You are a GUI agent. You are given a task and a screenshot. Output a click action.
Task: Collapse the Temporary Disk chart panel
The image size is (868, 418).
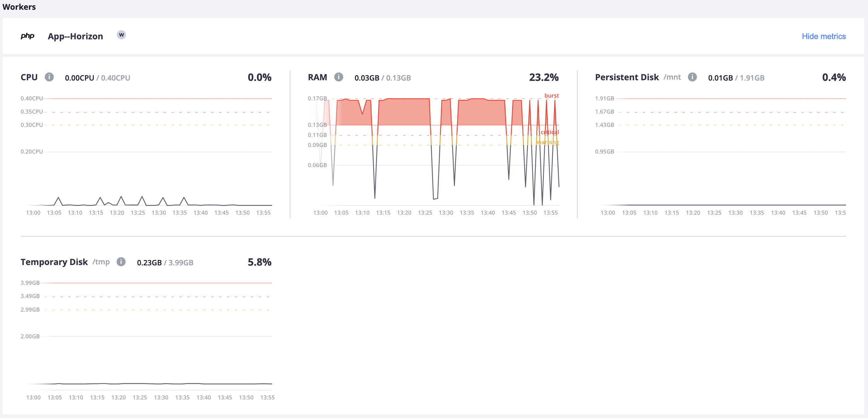(54, 262)
